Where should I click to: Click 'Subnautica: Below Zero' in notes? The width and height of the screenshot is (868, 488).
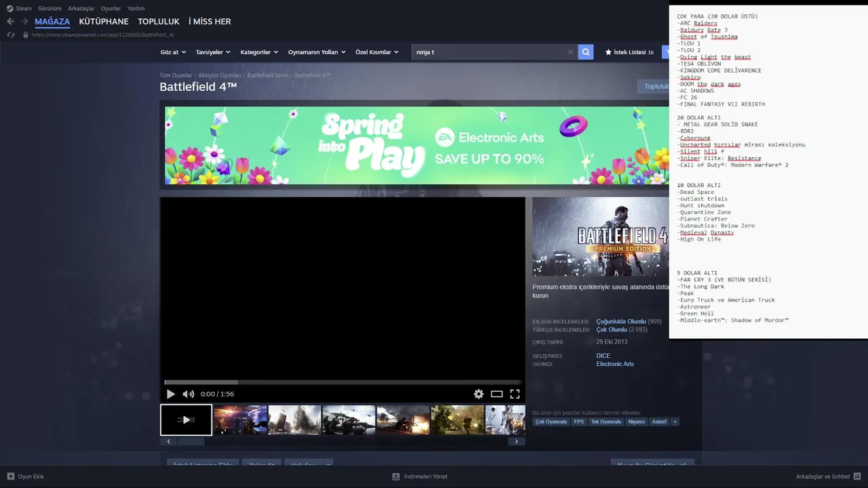(716, 226)
